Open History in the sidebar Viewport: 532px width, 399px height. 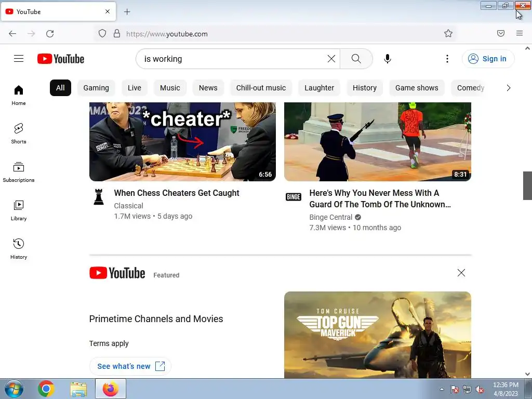pos(19,249)
